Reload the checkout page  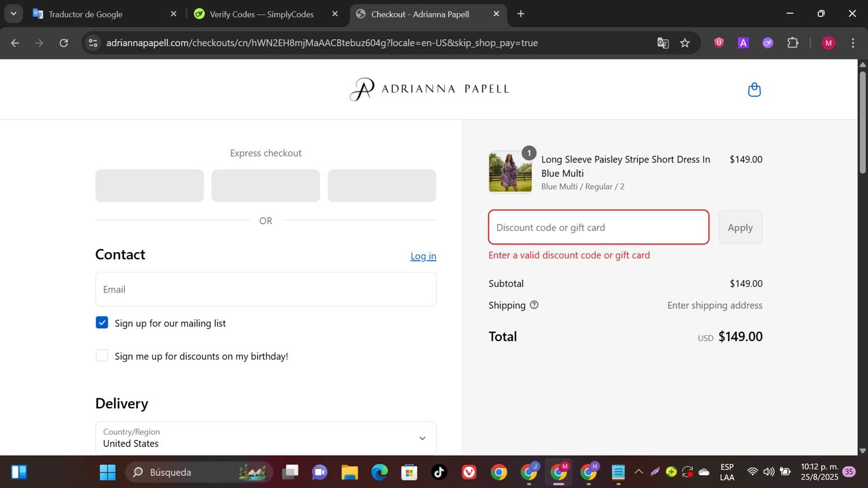pyautogui.click(x=64, y=43)
